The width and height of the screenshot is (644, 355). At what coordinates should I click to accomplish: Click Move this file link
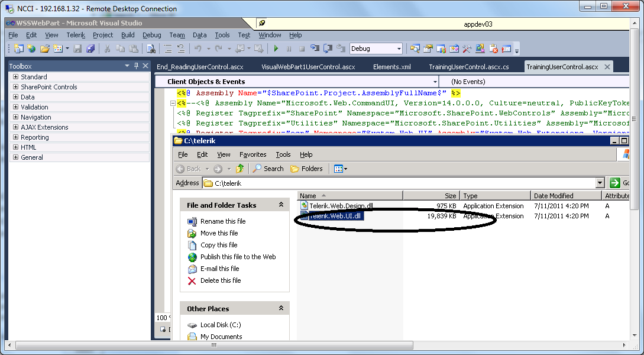point(219,233)
